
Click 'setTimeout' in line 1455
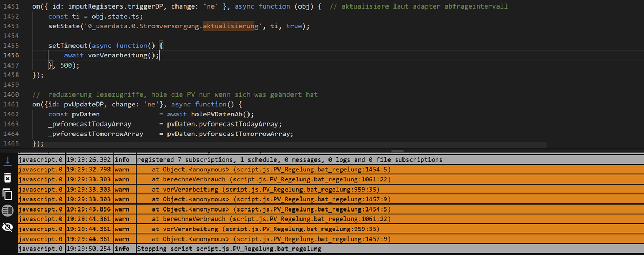click(68, 46)
